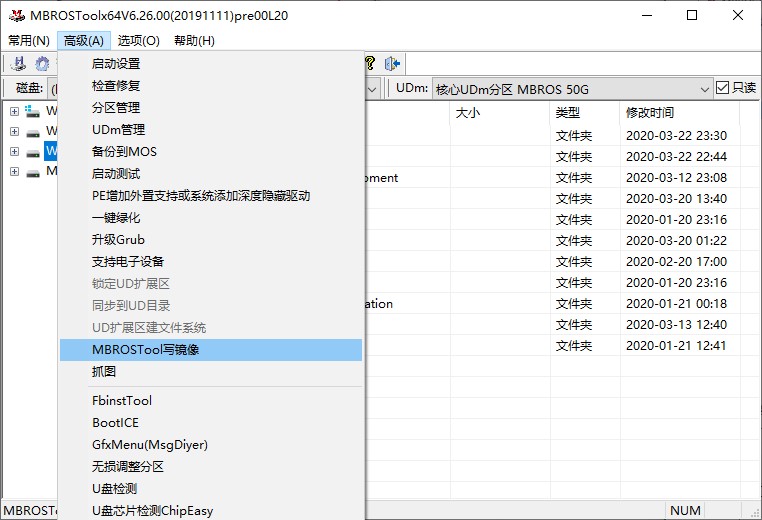Select drive icon of highlighted W node
762x520 pixels.
tap(33, 152)
